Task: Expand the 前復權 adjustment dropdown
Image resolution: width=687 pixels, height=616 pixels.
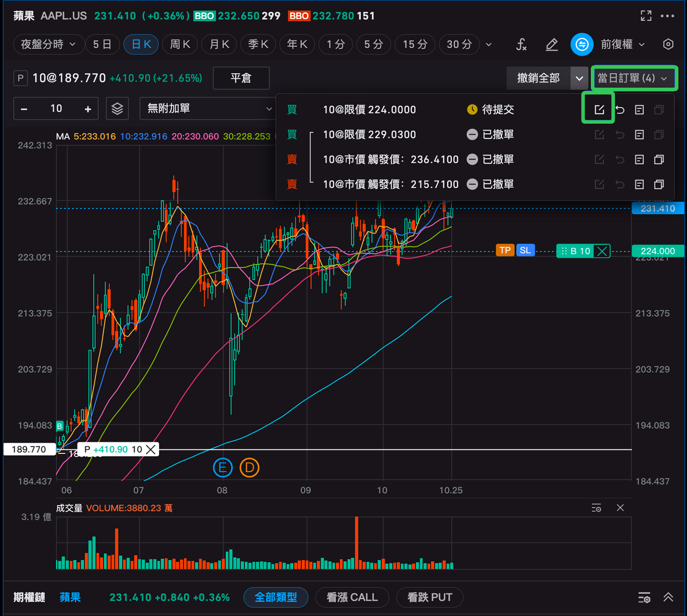Action: pyautogui.click(x=622, y=44)
